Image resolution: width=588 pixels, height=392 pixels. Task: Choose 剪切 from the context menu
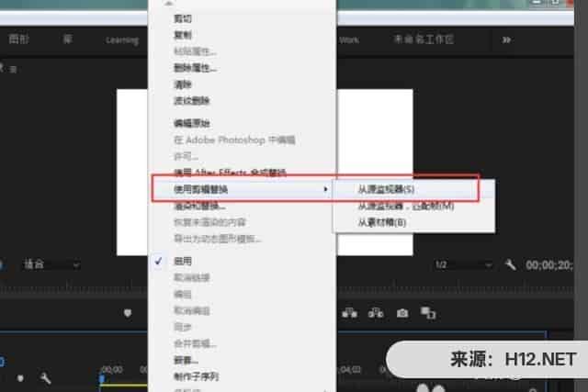point(183,18)
